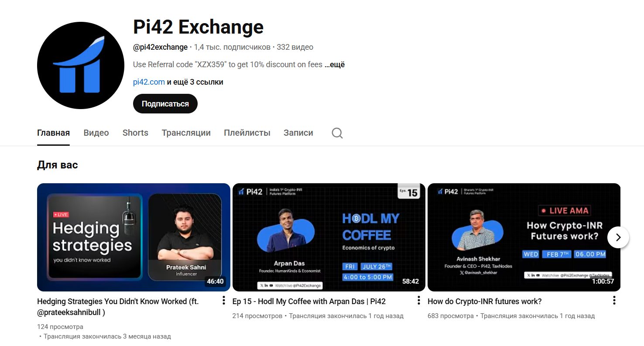Open title 'How do Crypto-INR futures work?'
The width and height of the screenshot is (644, 346).
coord(485,301)
